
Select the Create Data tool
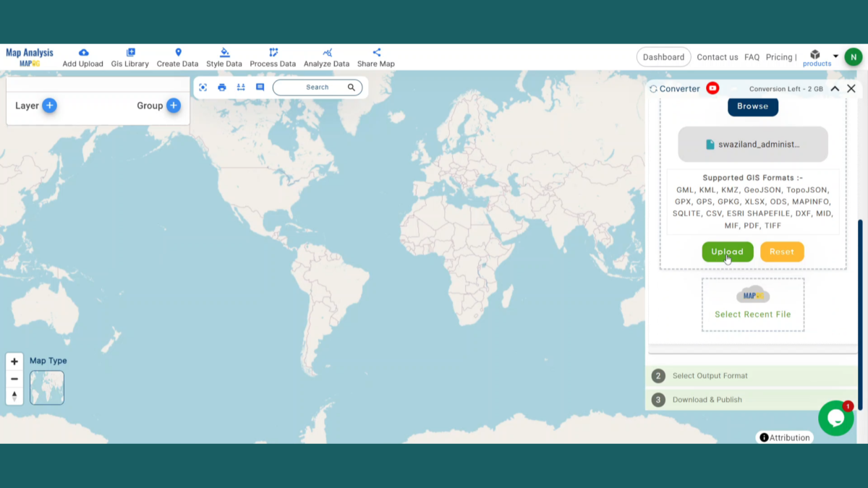[x=177, y=56]
